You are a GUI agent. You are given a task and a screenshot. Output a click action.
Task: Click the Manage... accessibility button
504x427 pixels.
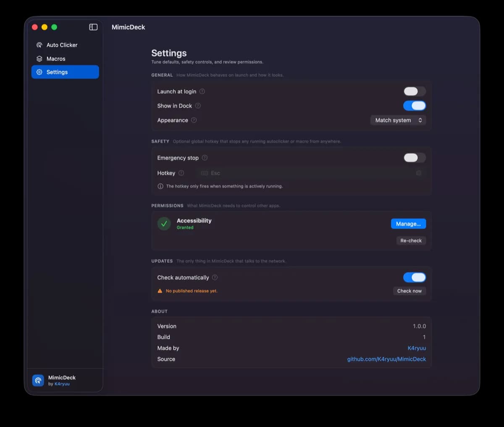point(408,224)
